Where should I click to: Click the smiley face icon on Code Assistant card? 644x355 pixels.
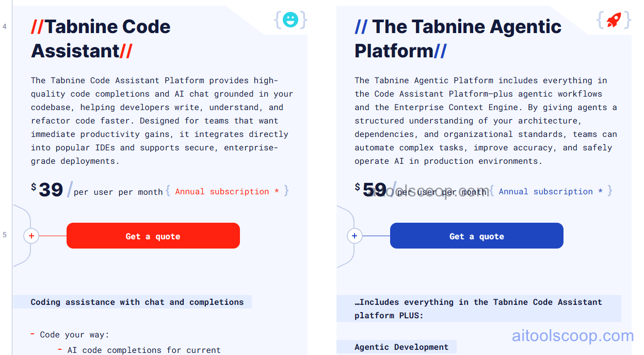(290, 20)
